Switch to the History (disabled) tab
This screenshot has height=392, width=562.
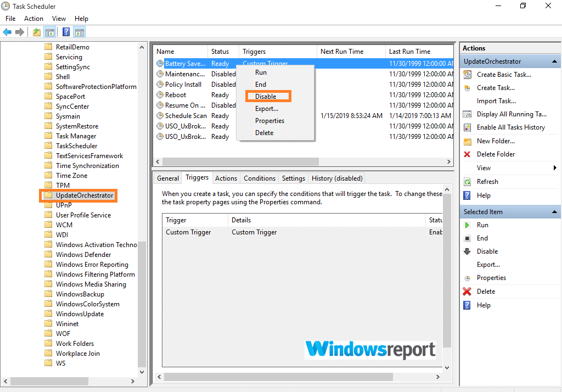[337, 178]
